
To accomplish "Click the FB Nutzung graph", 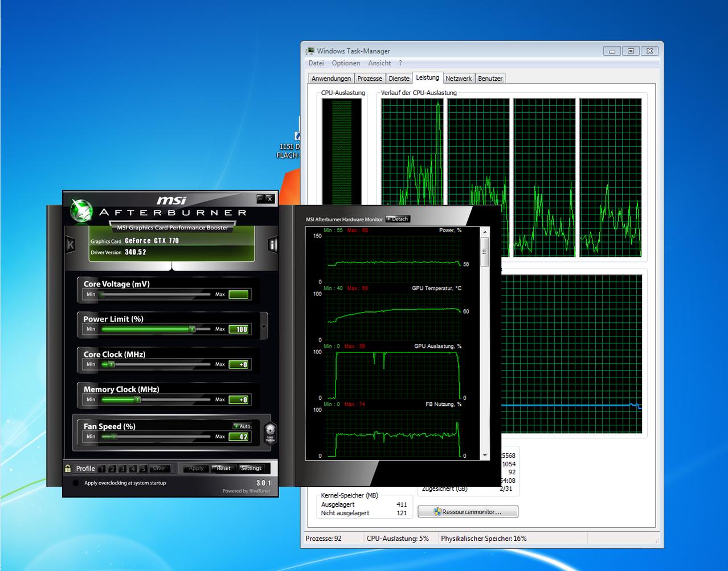I will [x=392, y=433].
